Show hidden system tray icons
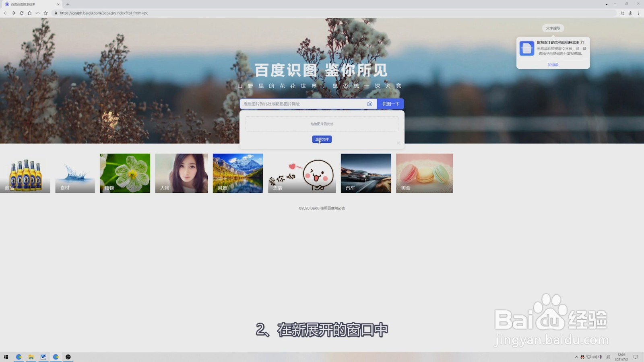The height and width of the screenshot is (362, 644). pyautogui.click(x=576, y=357)
